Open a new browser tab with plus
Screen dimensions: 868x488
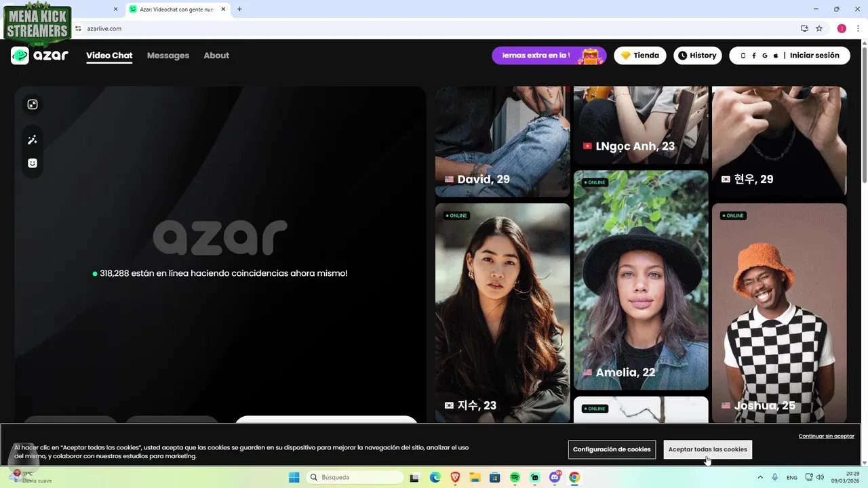click(239, 9)
